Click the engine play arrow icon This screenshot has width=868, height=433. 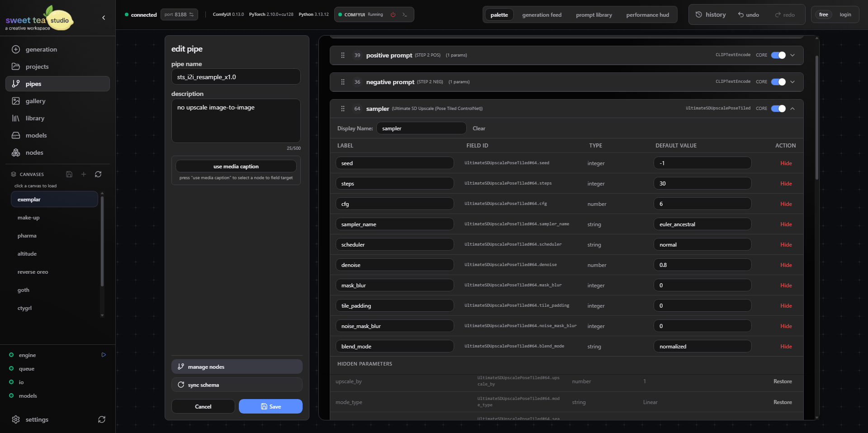coord(104,355)
